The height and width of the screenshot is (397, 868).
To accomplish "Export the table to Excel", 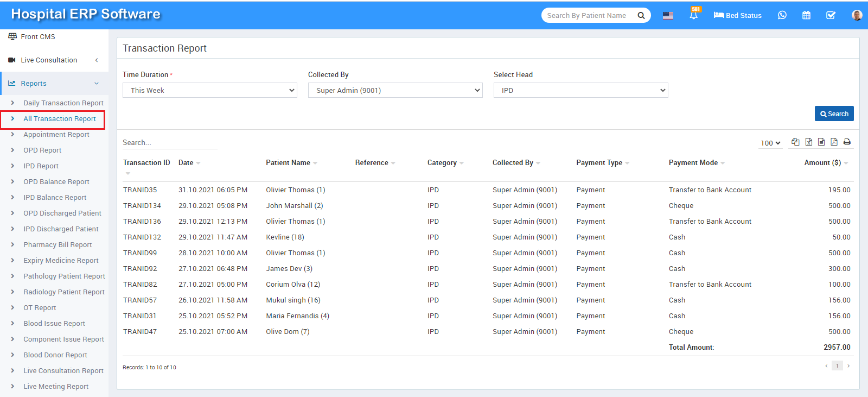I will 808,142.
